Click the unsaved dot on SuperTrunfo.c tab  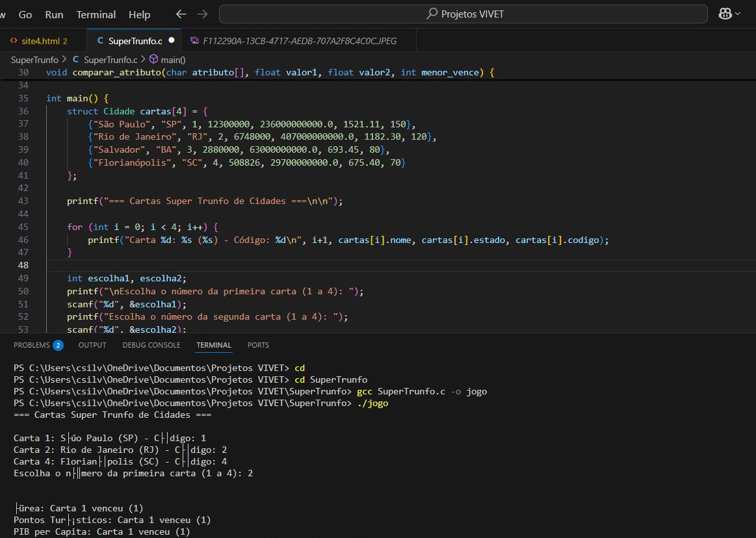coord(172,40)
